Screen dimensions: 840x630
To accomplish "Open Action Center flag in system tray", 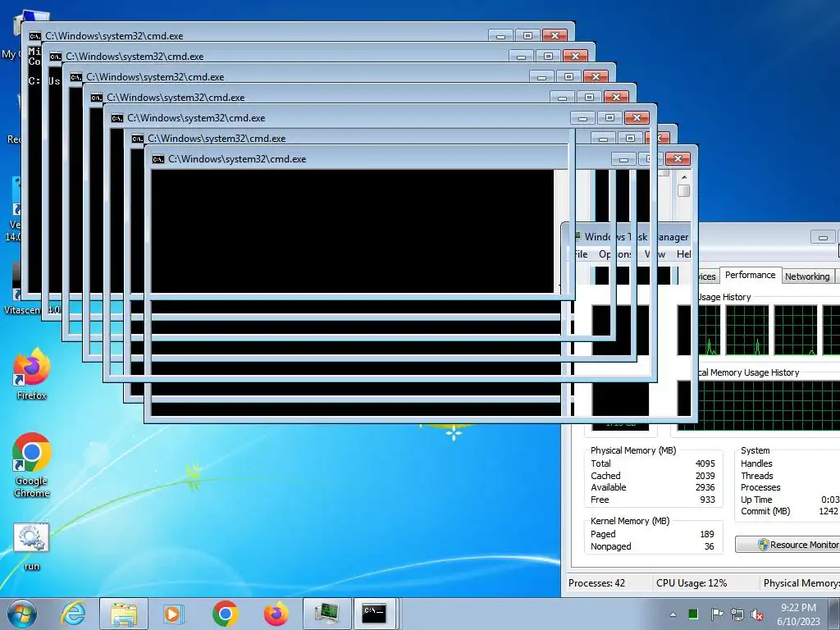I will tap(716, 614).
